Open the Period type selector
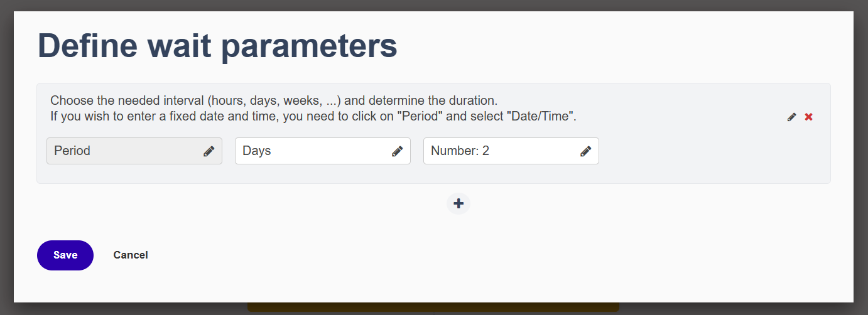 134,151
